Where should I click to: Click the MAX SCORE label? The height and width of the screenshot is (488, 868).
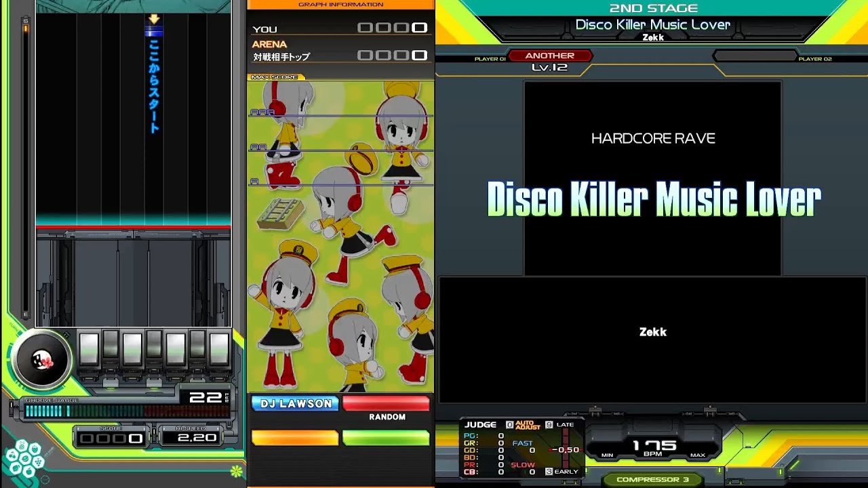(274, 77)
